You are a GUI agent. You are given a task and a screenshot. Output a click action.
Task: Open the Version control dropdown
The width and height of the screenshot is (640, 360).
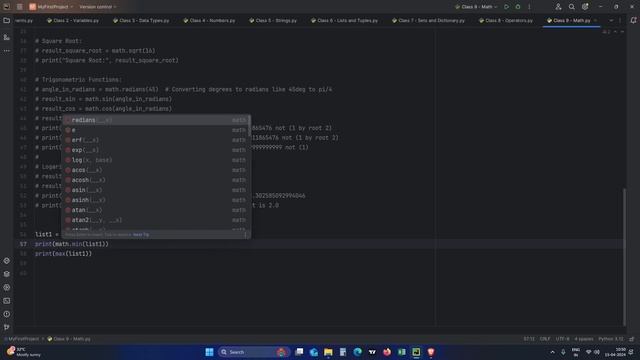pos(98,7)
